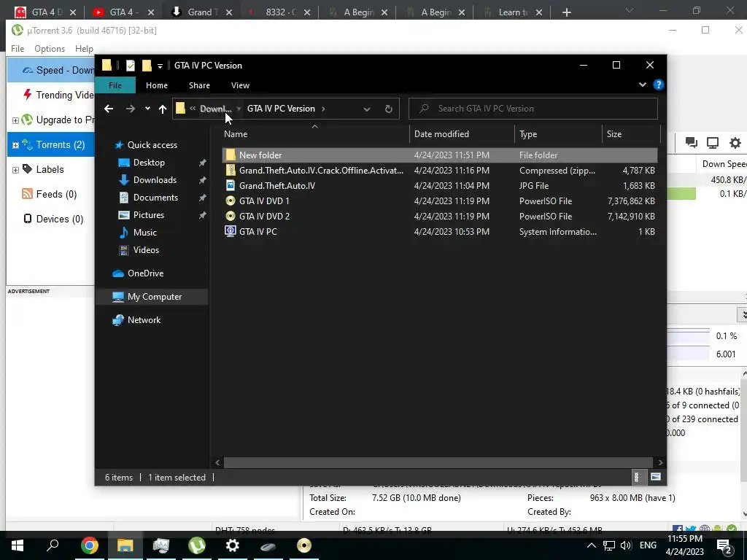Go up one folder level
747x560 pixels.
tap(163, 109)
